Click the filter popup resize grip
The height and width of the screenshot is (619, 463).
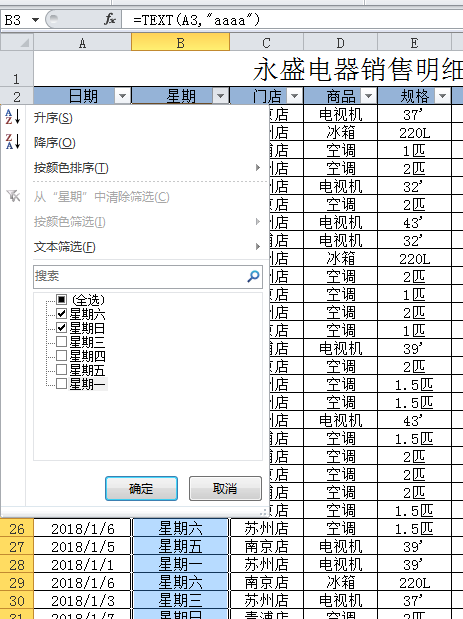coord(264,512)
